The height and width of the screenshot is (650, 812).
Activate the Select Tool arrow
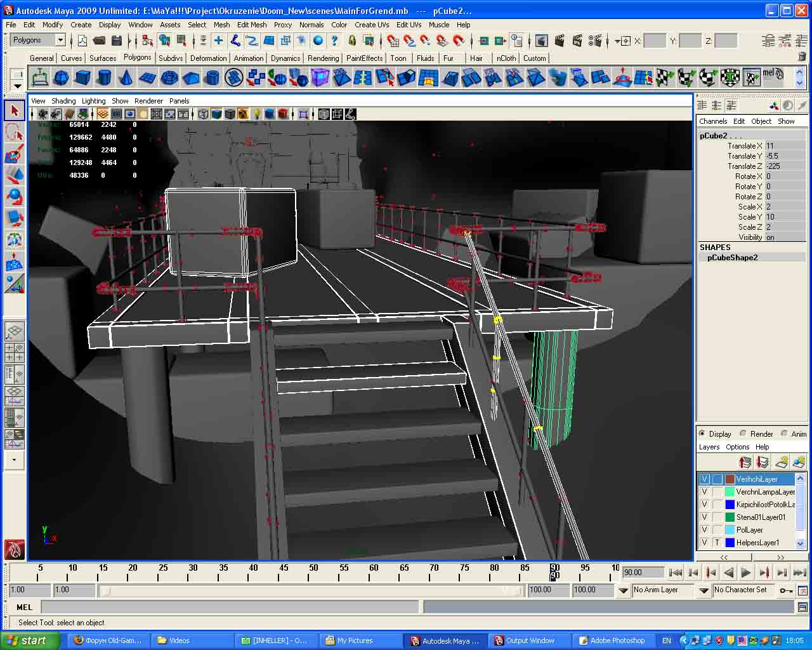pyautogui.click(x=15, y=110)
